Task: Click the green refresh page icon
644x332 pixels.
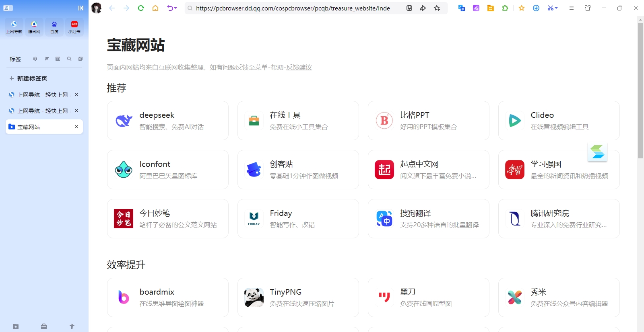Action: point(141,8)
